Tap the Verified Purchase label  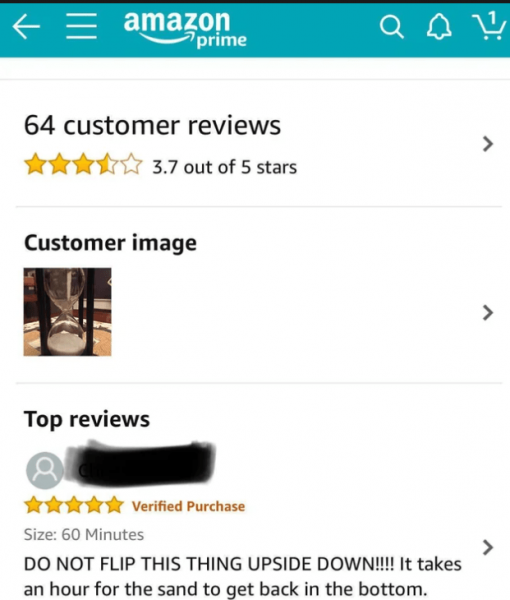[x=188, y=507]
